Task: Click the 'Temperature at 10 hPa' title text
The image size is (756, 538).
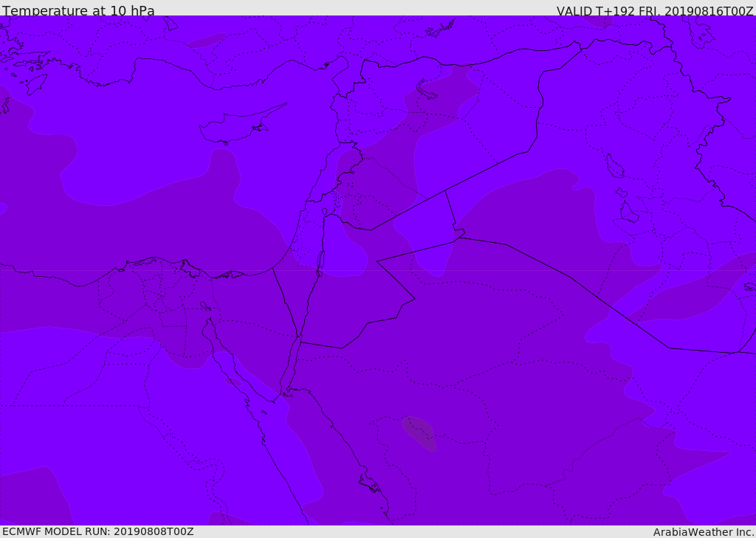Action: [78, 10]
